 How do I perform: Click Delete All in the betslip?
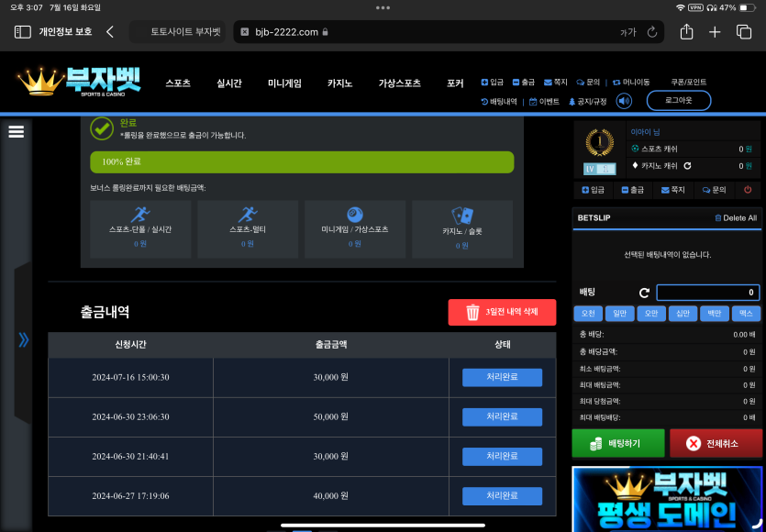pyautogui.click(x=736, y=217)
